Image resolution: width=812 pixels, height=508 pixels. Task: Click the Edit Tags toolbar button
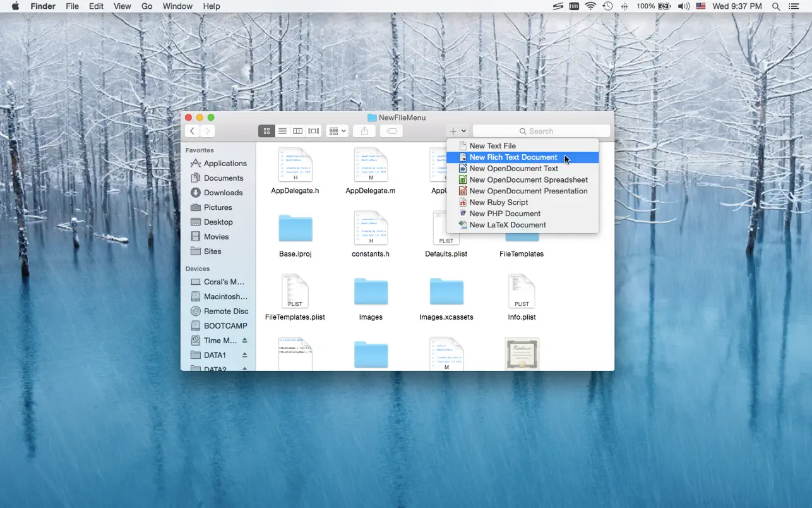[391, 131]
